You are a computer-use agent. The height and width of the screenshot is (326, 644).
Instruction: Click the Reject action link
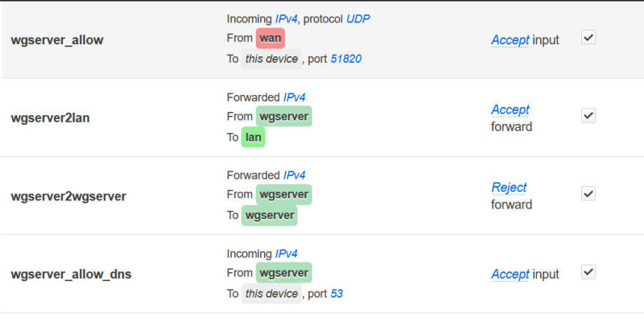coord(509,188)
